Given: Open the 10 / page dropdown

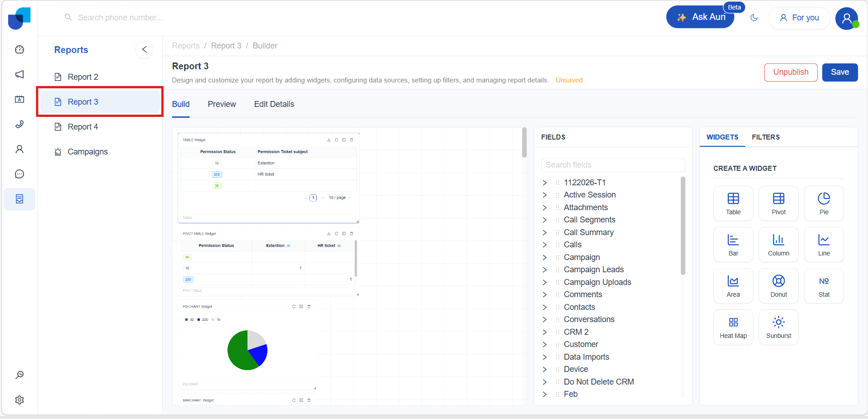Looking at the screenshot, I should [340, 197].
